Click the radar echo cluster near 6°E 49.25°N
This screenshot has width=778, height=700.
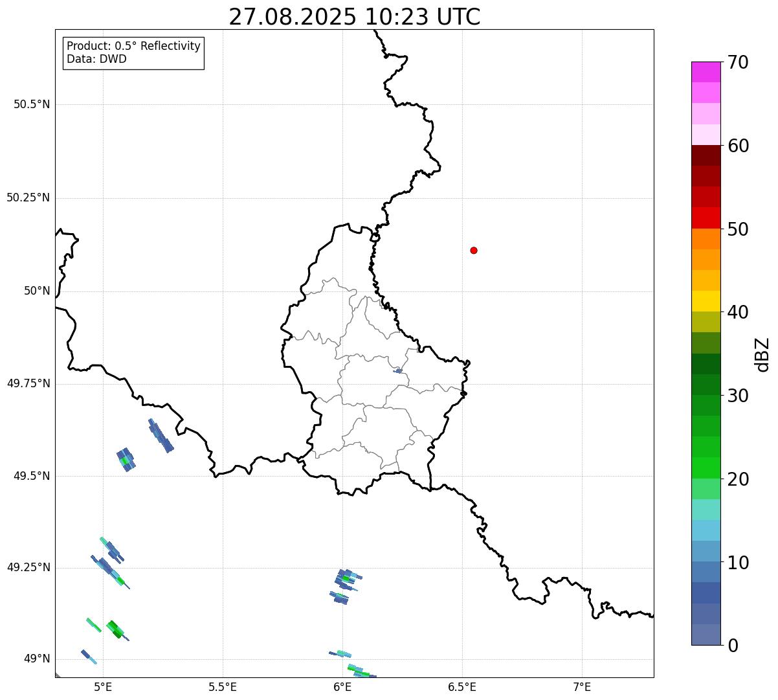click(x=346, y=585)
